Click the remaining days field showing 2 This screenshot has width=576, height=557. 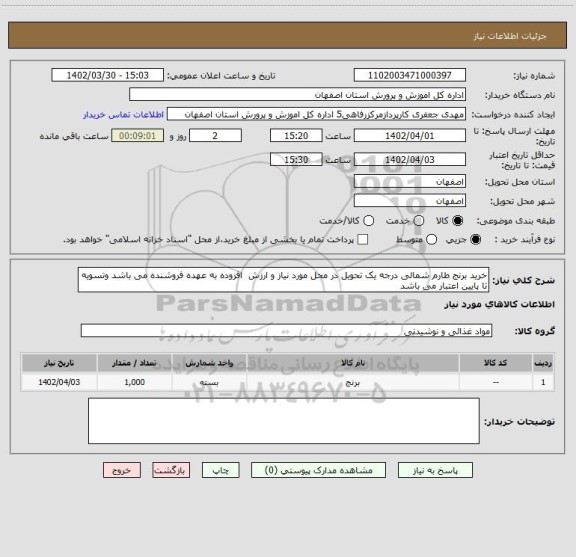click(215, 136)
